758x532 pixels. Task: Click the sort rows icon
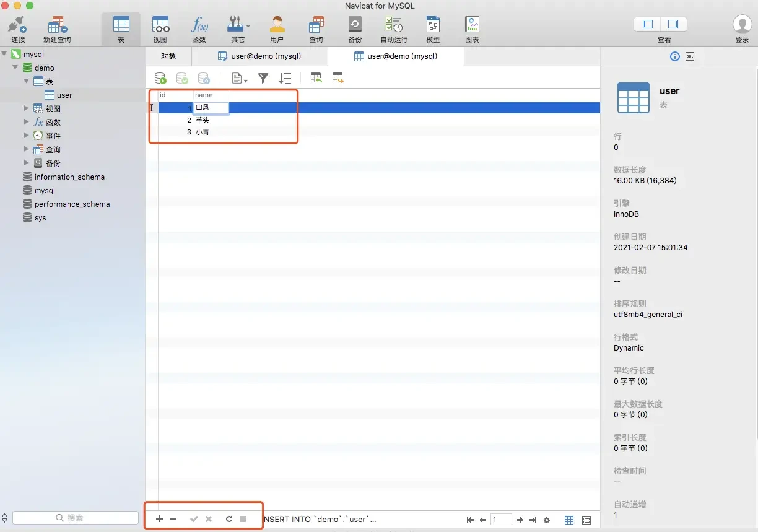(285, 78)
